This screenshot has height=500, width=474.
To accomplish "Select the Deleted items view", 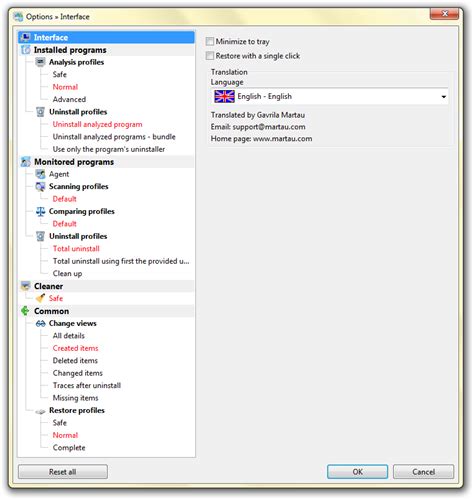I will click(75, 361).
